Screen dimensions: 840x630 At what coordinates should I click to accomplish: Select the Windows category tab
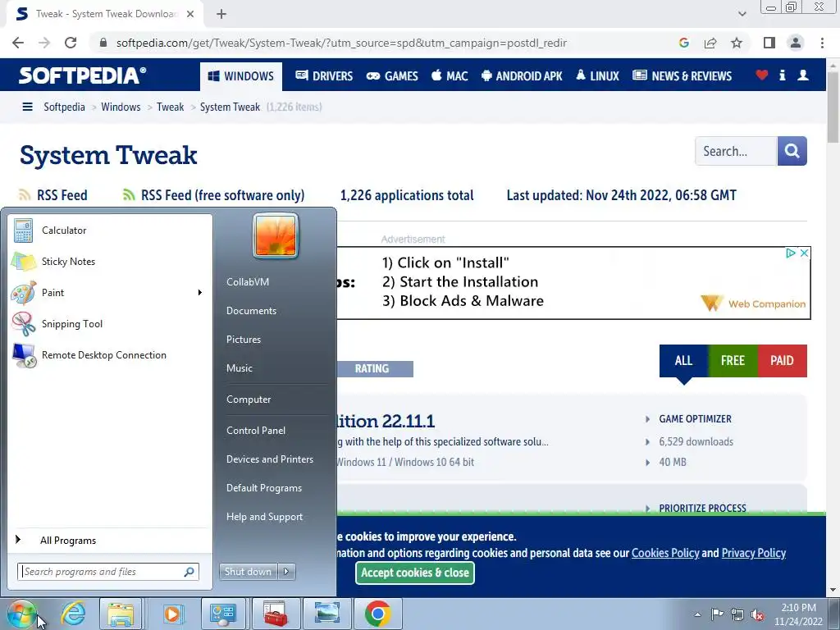point(241,76)
